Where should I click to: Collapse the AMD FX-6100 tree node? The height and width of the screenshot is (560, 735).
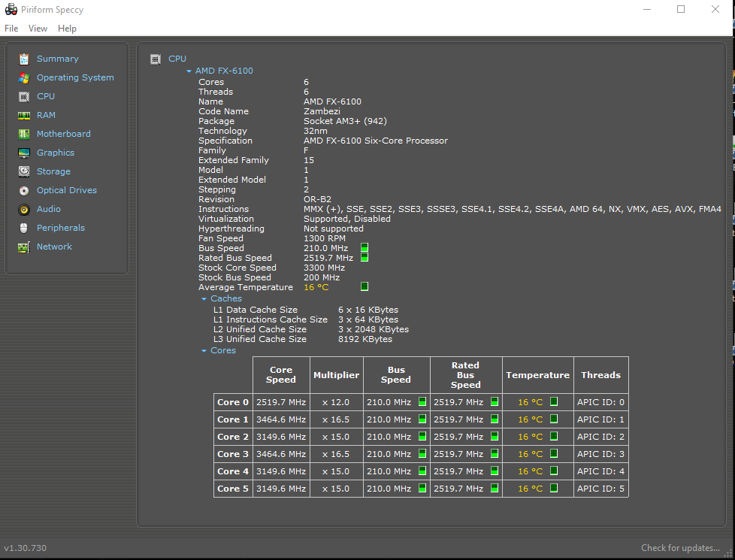point(189,71)
